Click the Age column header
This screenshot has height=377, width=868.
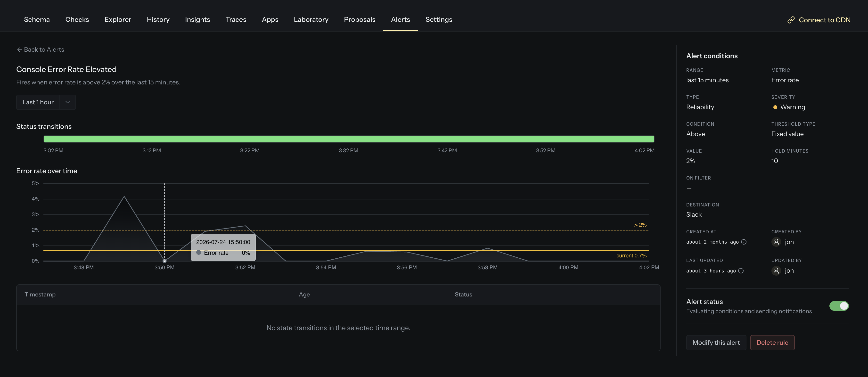304,295
